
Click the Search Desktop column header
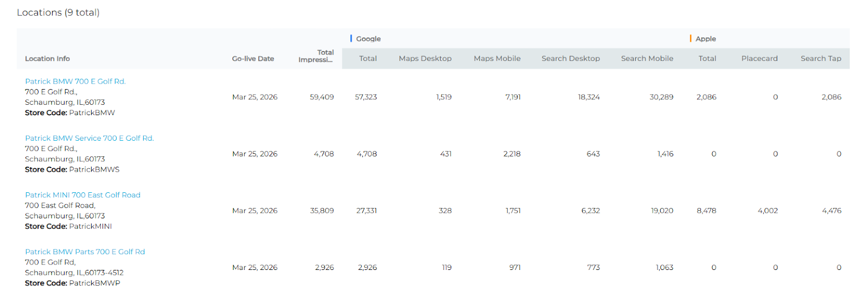(570, 59)
